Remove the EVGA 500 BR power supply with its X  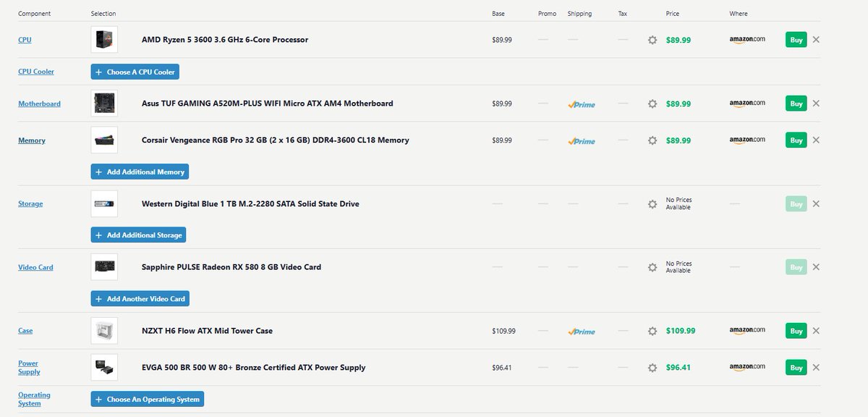tap(816, 368)
